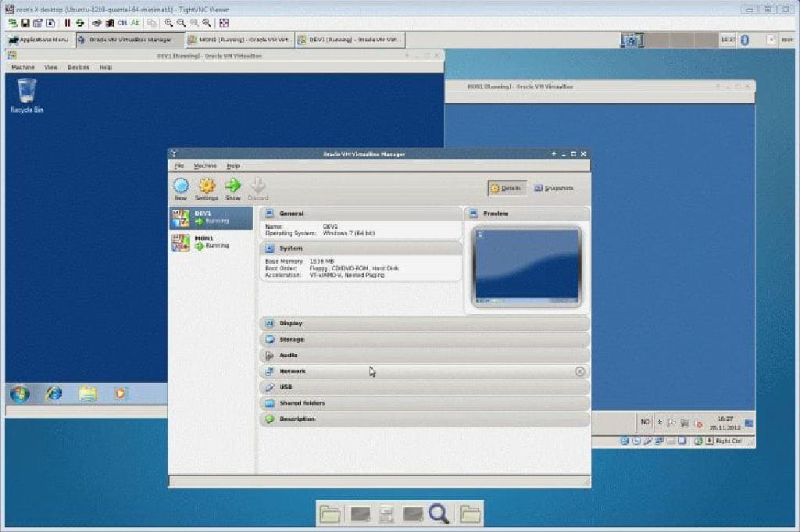Screen dimensions: 800x532
Task: Switch to the Snapshots view
Action: click(x=555, y=187)
